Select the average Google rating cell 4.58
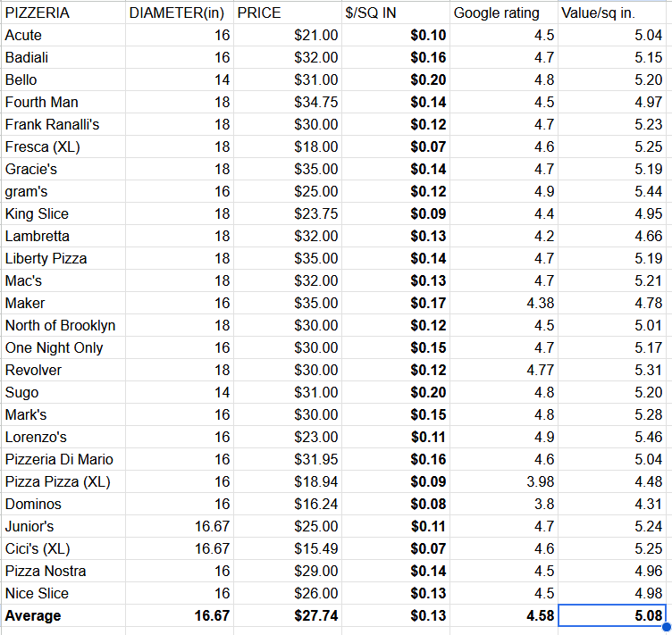672x635 pixels. coord(504,615)
